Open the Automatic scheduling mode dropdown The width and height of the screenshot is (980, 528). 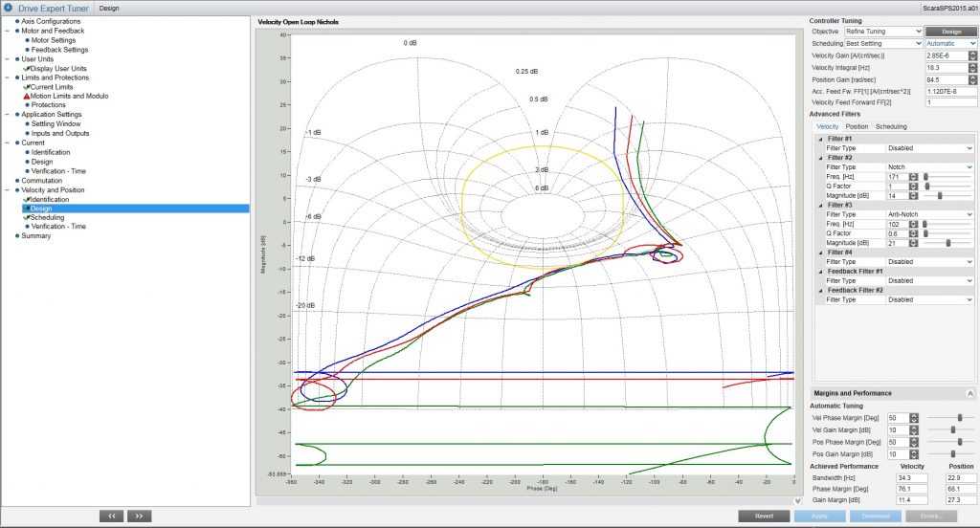pyautogui.click(x=951, y=43)
